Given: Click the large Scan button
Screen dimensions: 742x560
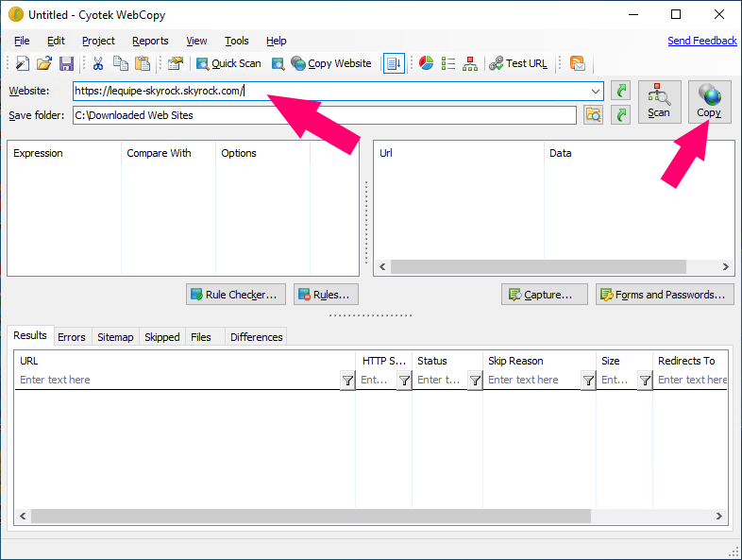Looking at the screenshot, I should tap(659, 102).
